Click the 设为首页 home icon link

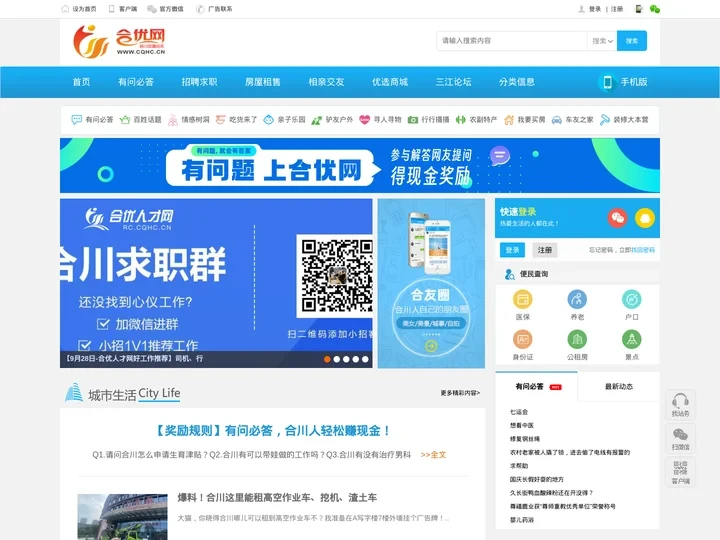click(79, 9)
